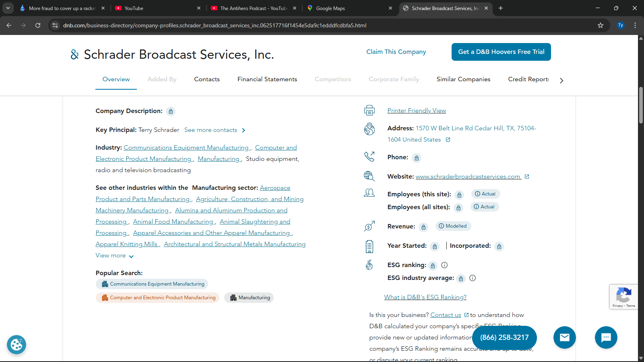Open the Communications Equipment Manufacturing industry link
644x362 pixels.
click(x=186, y=148)
